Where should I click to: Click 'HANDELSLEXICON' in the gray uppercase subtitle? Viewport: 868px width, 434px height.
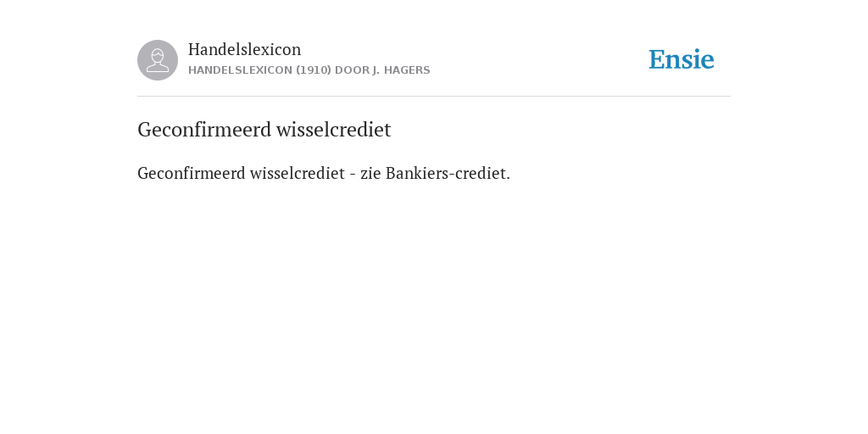click(x=240, y=70)
